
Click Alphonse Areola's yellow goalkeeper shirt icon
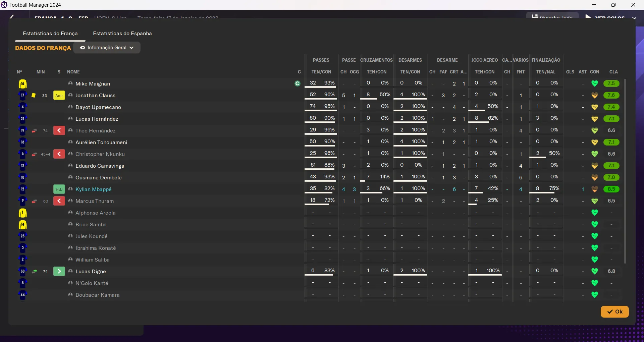(x=22, y=213)
